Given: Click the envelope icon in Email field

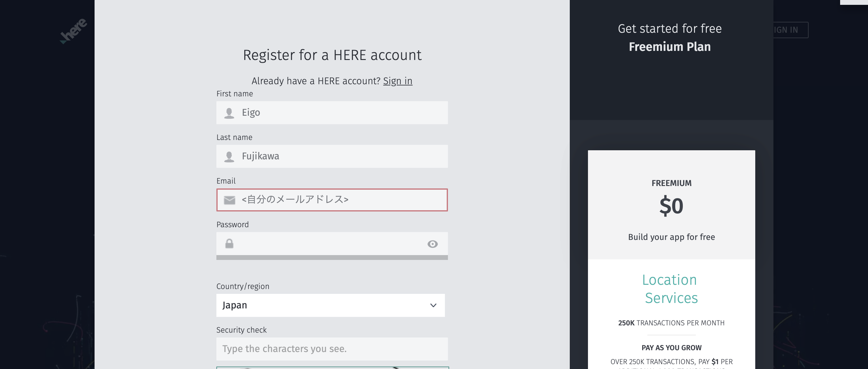Looking at the screenshot, I should 229,200.
